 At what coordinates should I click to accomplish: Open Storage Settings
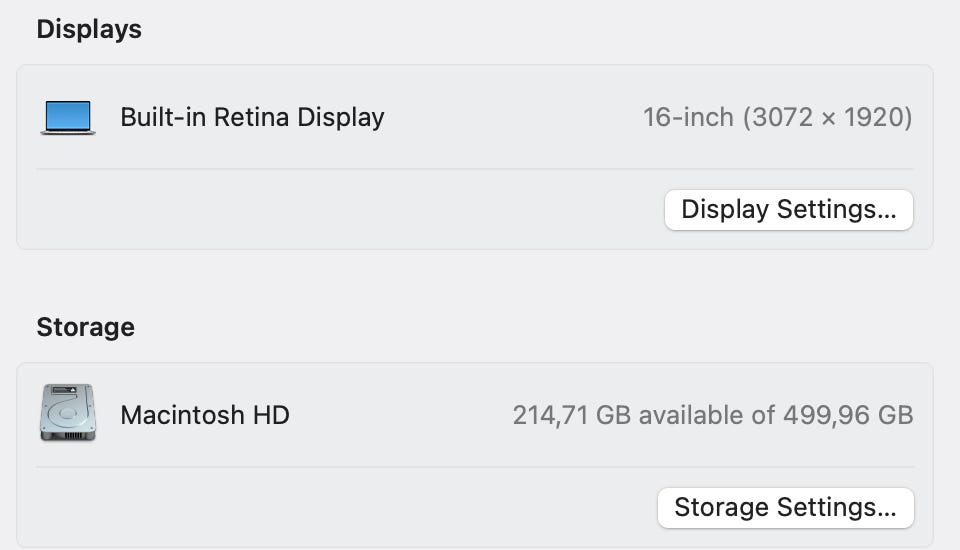coord(785,507)
